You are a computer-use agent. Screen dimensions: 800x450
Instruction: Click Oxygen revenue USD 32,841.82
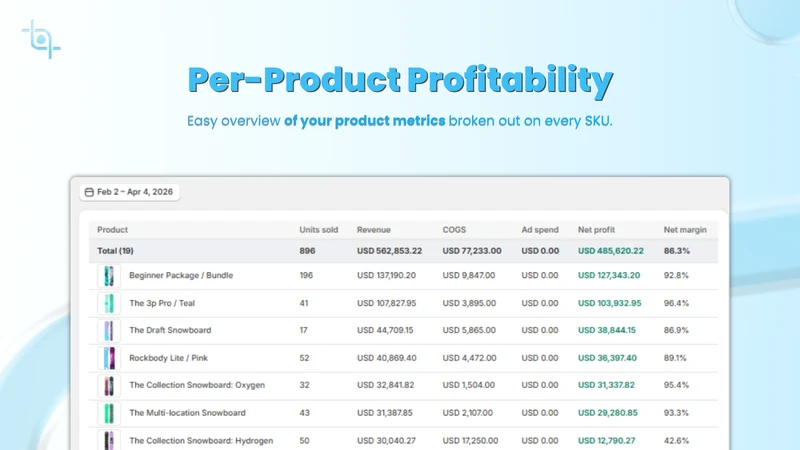pos(385,385)
